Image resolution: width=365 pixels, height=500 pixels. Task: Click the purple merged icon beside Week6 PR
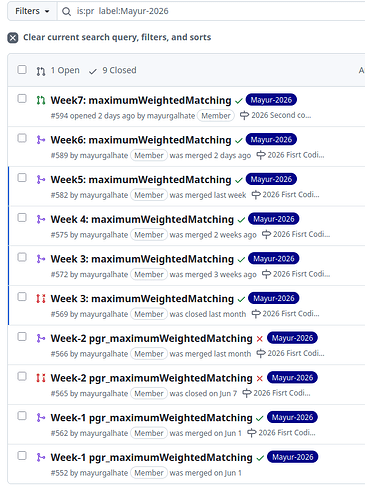pos(41,140)
